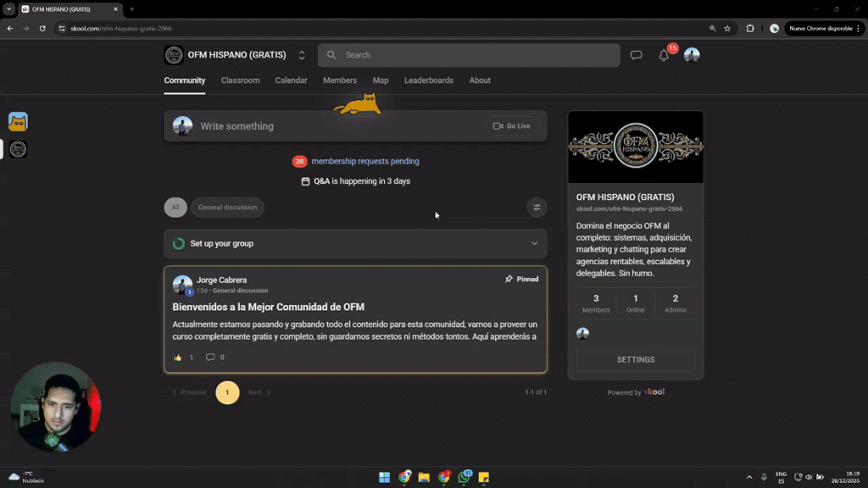Open the feed filter settings icon

tap(537, 208)
